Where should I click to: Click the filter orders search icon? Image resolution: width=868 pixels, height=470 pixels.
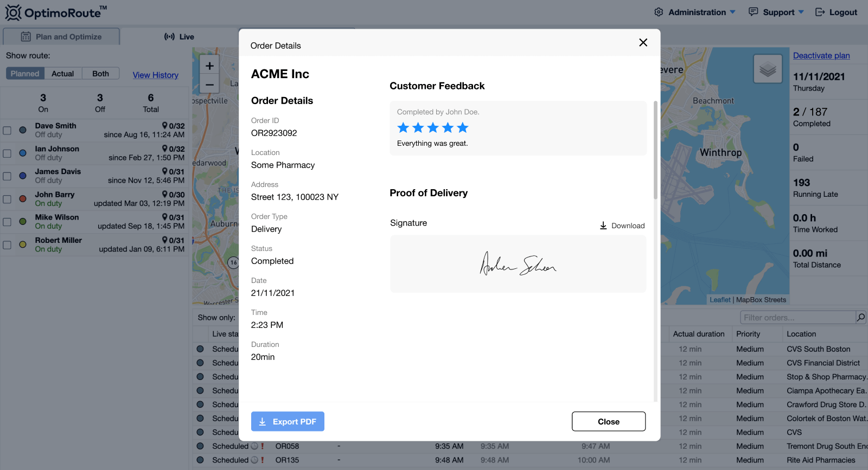860,318
